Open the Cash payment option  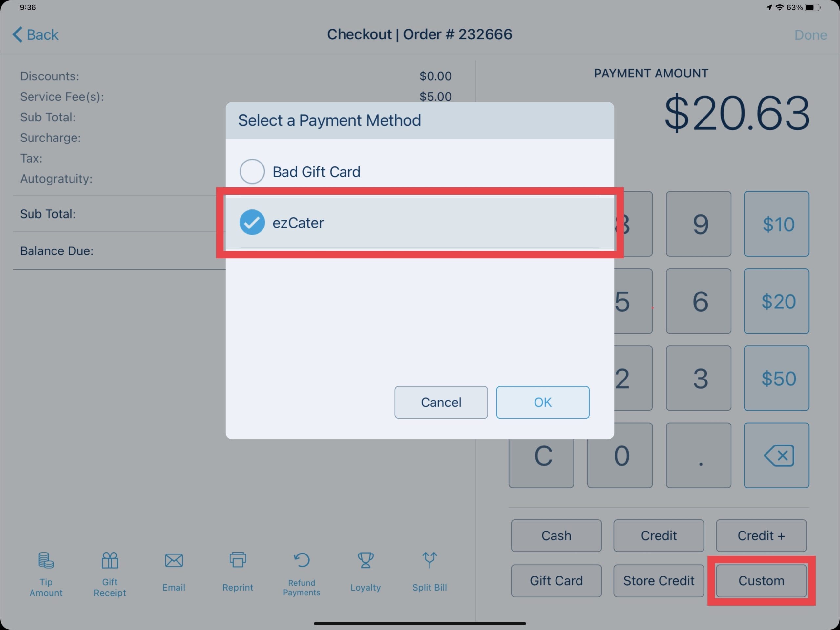[x=555, y=536]
